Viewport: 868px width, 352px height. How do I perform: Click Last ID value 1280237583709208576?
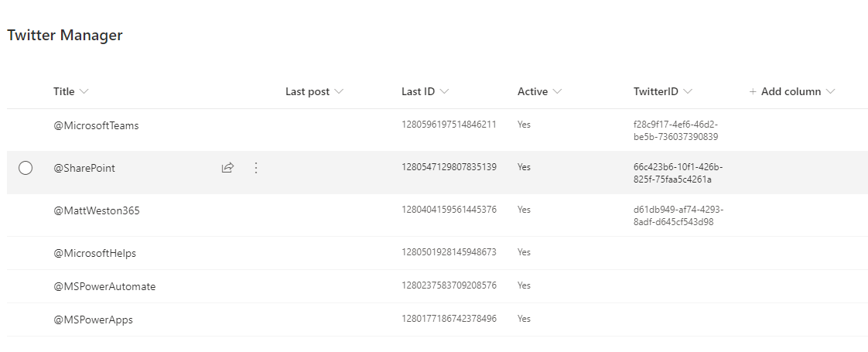449,285
